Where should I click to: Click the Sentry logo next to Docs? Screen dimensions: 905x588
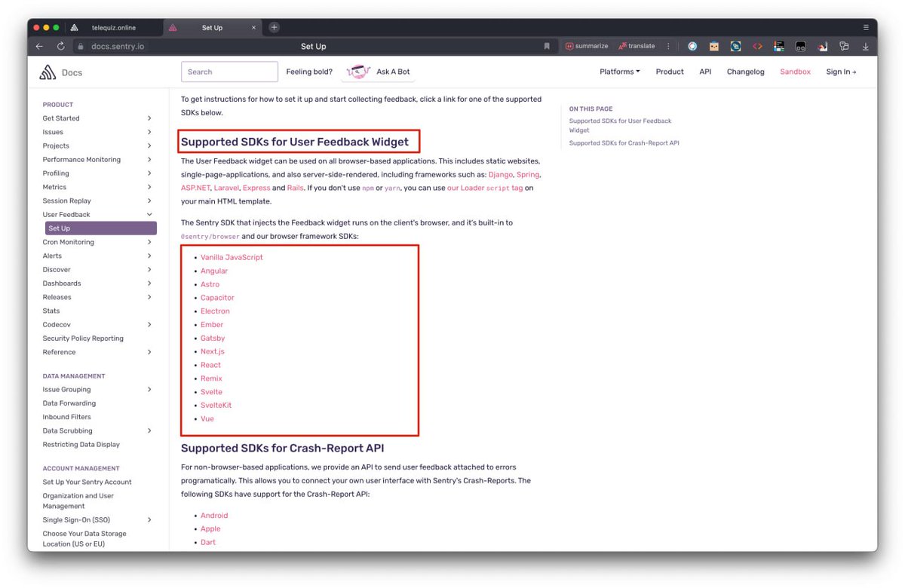(48, 72)
